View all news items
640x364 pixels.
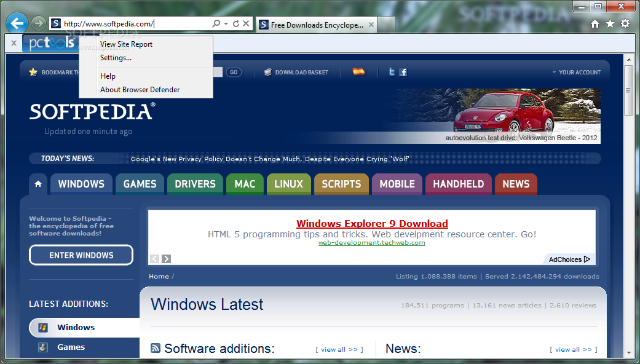573,349
